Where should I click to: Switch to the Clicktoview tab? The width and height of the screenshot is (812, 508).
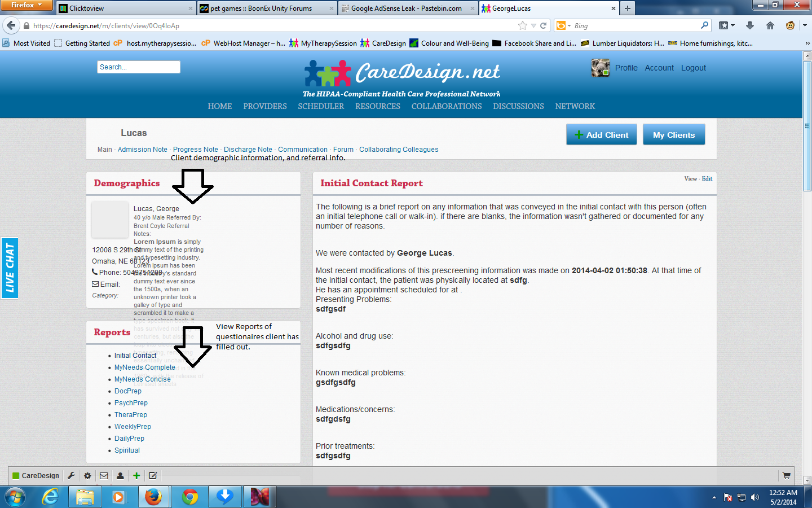[x=126, y=8]
